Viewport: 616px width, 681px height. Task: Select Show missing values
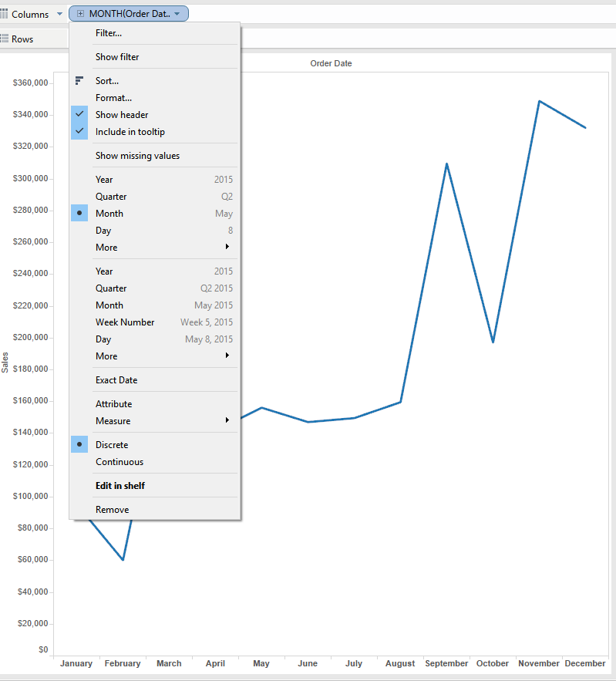pyautogui.click(x=154, y=156)
